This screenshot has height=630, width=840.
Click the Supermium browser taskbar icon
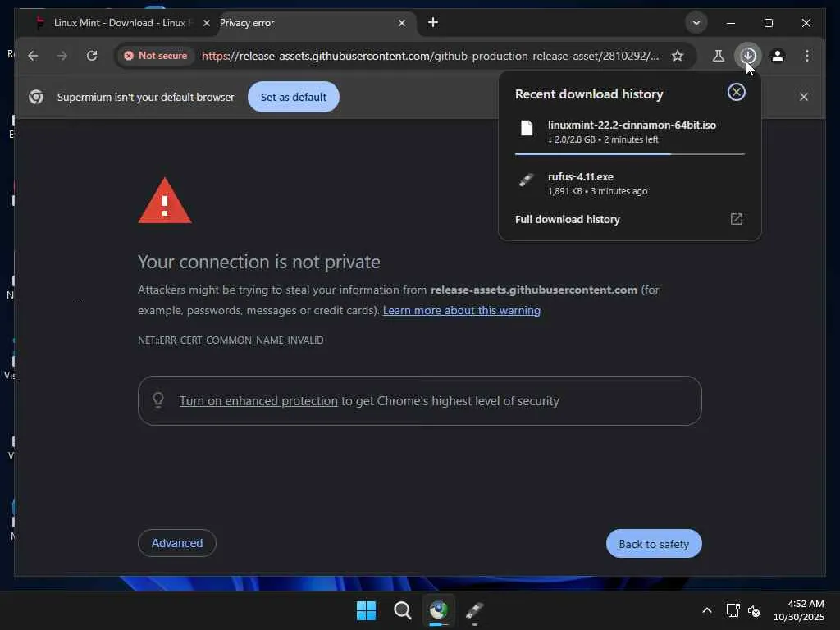point(439,610)
